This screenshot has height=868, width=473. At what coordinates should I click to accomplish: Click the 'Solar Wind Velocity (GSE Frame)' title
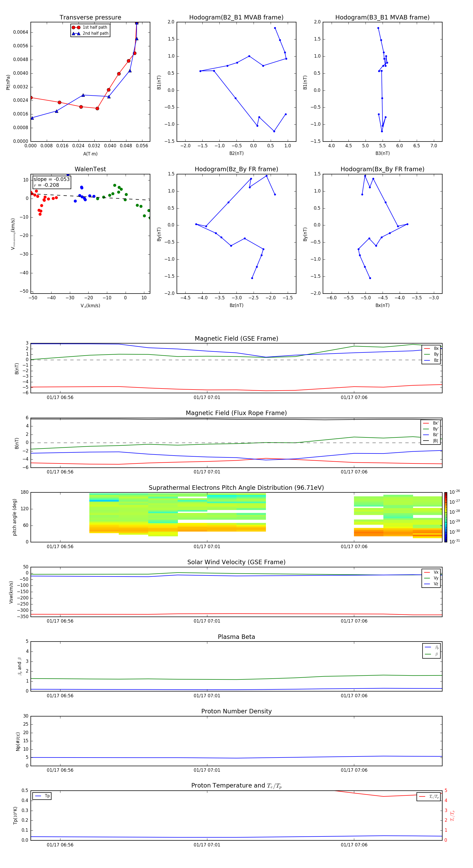click(236, 562)
